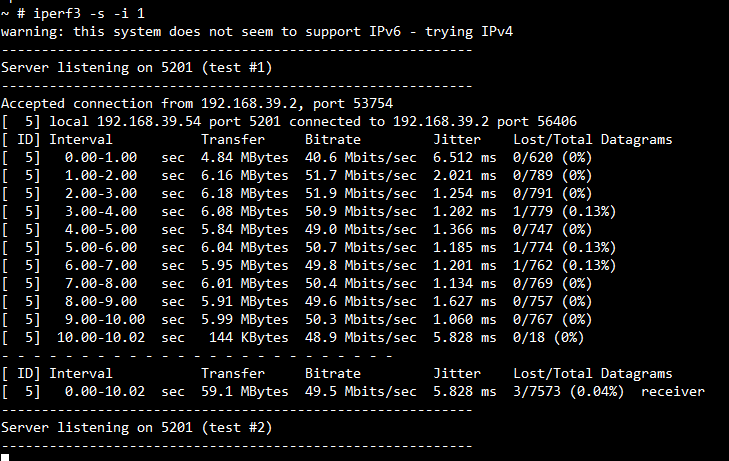Click the 40.6 Mbits/sec bitrate value
This screenshot has height=461, width=729.
click(x=360, y=157)
